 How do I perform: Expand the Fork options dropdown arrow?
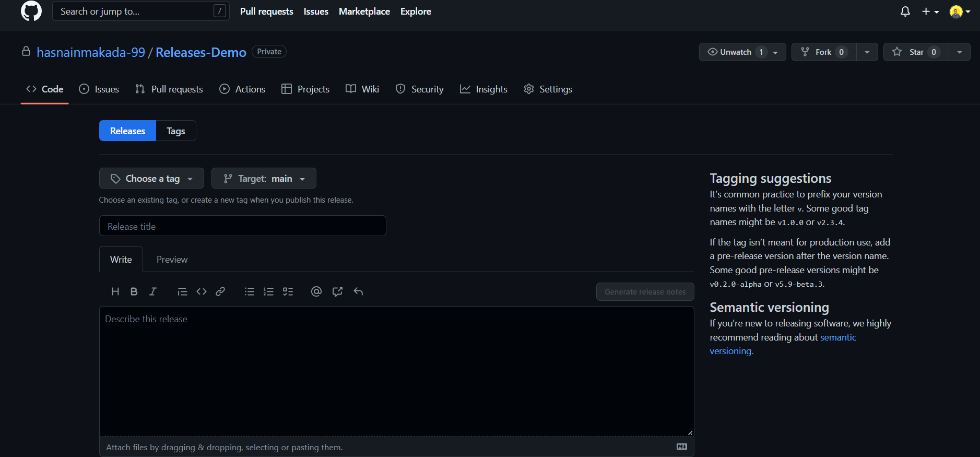[x=867, y=52]
